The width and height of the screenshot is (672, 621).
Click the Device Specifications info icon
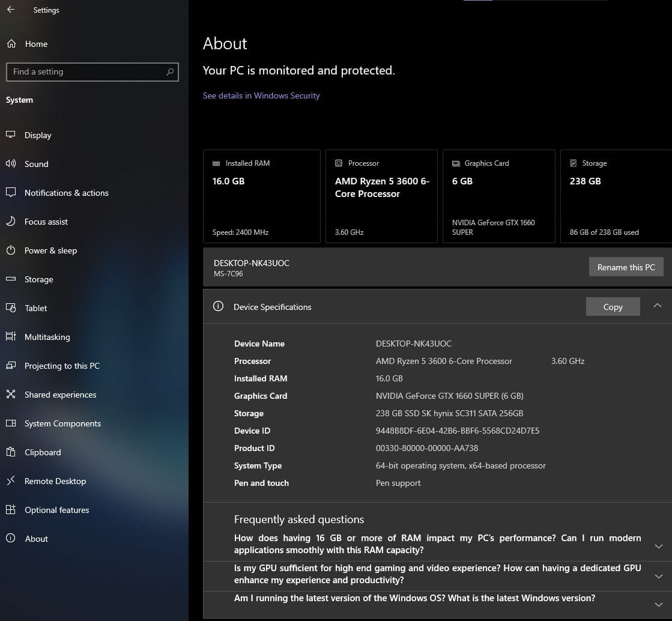pyautogui.click(x=218, y=306)
